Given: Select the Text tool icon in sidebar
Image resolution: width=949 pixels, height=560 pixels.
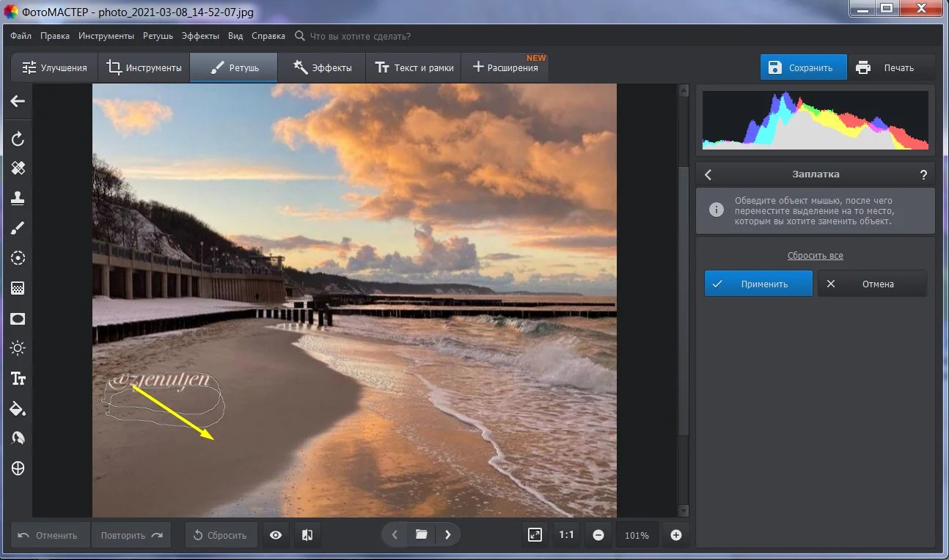Looking at the screenshot, I should tap(18, 378).
